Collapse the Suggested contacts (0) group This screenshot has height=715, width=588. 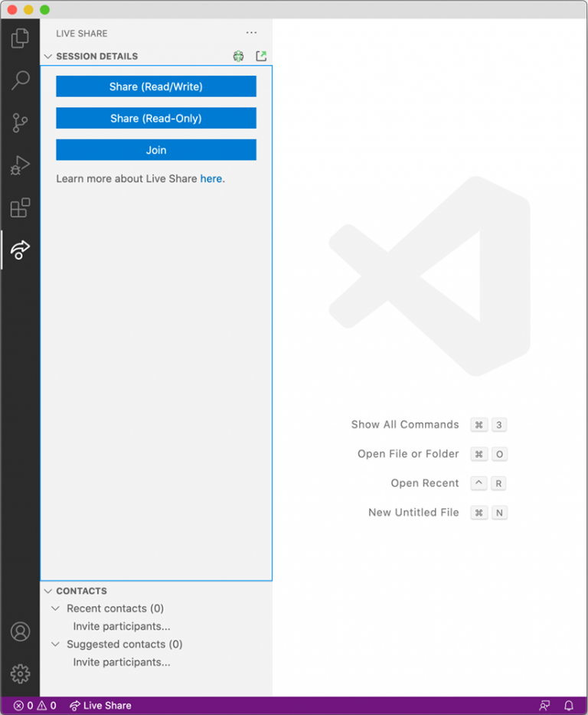(x=56, y=644)
